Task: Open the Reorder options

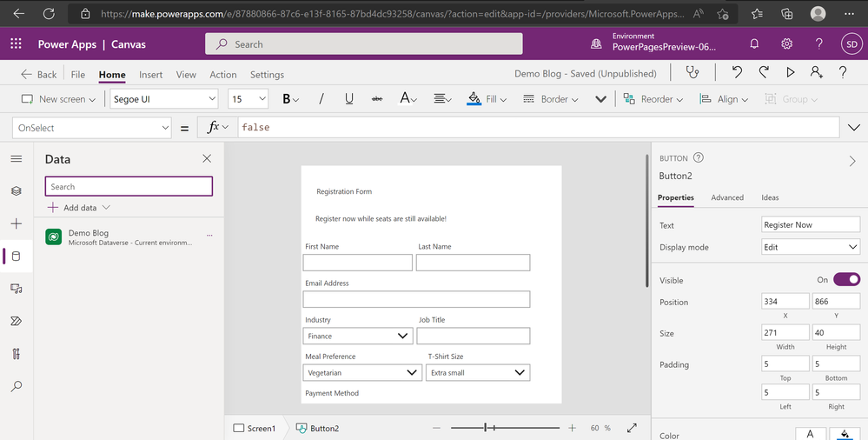Action: pos(653,99)
